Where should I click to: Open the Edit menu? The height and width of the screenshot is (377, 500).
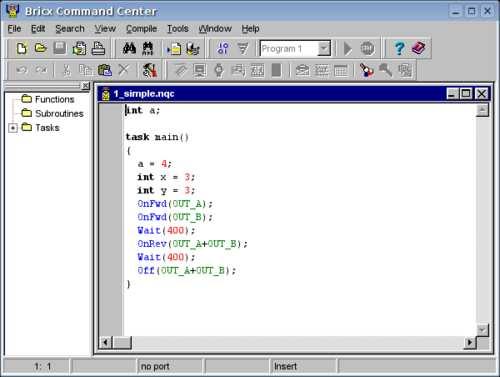38,29
